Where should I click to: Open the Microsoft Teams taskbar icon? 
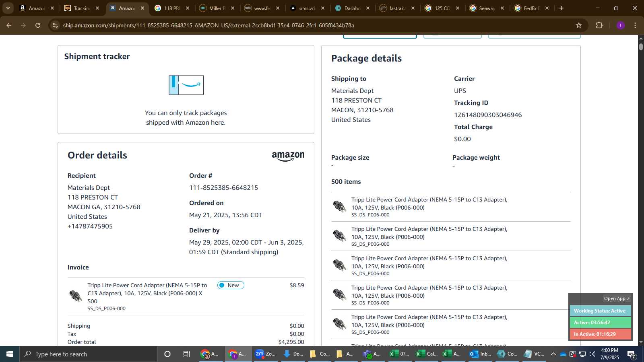pos(372,354)
